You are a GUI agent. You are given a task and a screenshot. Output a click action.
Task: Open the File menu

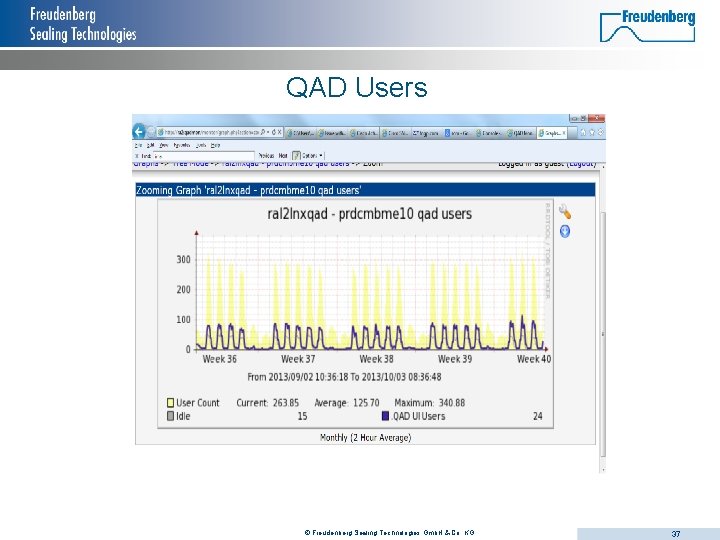pyautogui.click(x=138, y=145)
